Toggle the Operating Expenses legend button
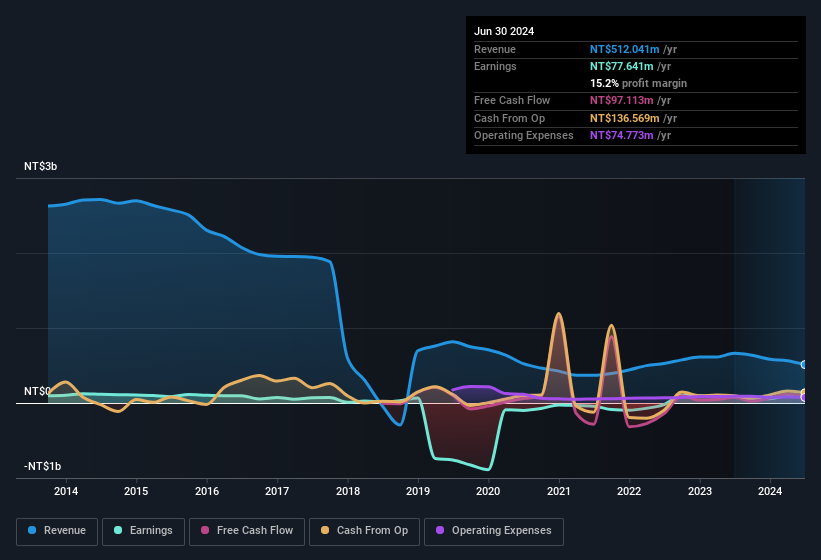Screen dimensions: 821x560 [494, 531]
